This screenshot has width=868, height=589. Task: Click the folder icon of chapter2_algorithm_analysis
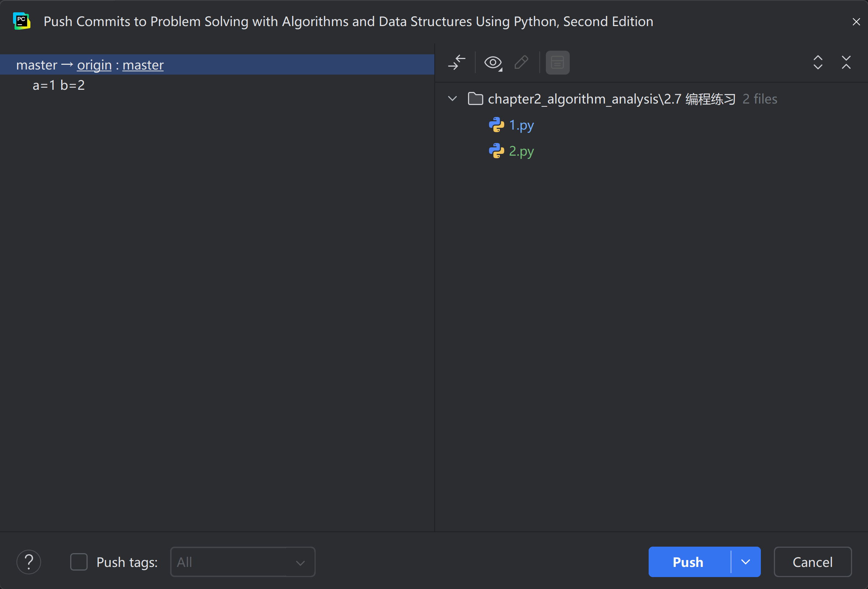pos(475,99)
